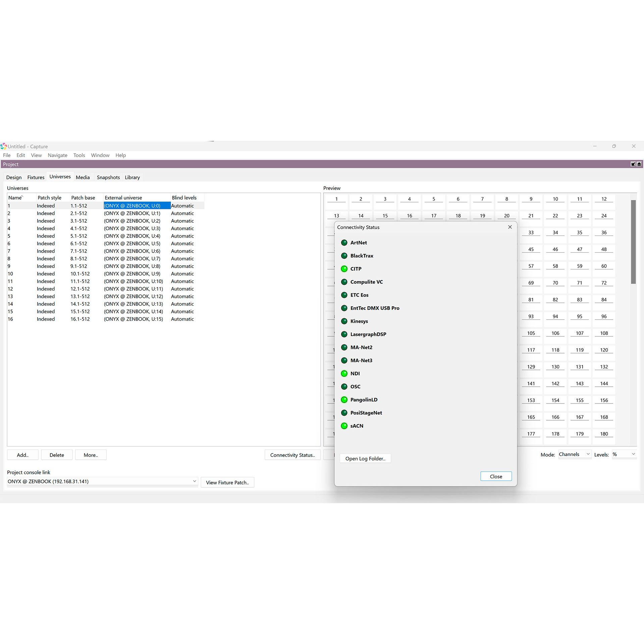Sort universes by the Name column header
The image size is (644, 644).
click(21, 198)
